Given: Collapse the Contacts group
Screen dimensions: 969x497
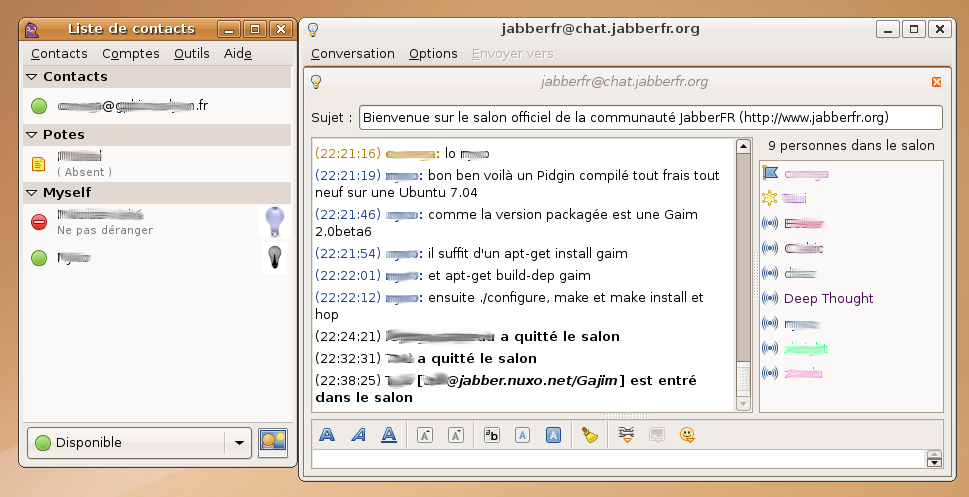Looking at the screenshot, I should click(31, 77).
